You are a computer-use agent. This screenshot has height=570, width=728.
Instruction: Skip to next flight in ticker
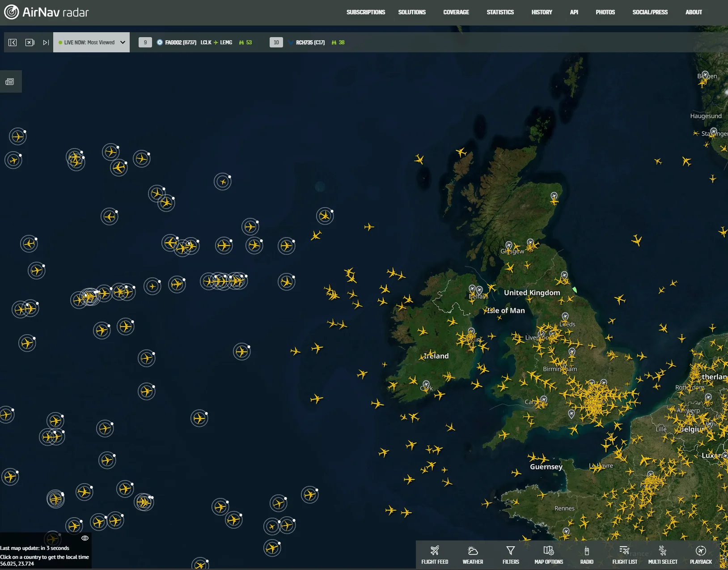pos(46,43)
